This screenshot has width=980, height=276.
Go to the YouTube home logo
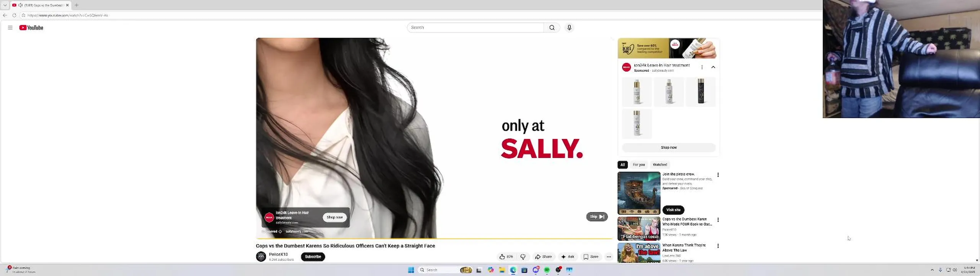coord(31,28)
